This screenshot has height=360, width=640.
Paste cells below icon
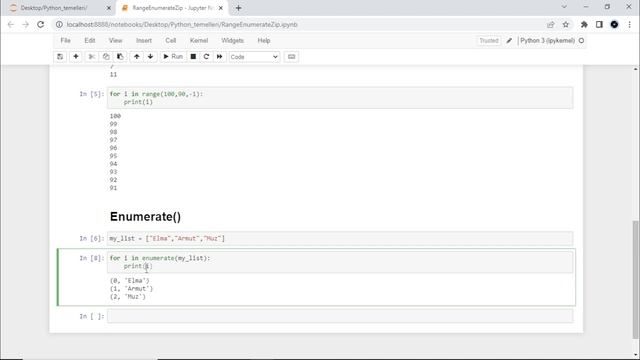click(x=120, y=57)
